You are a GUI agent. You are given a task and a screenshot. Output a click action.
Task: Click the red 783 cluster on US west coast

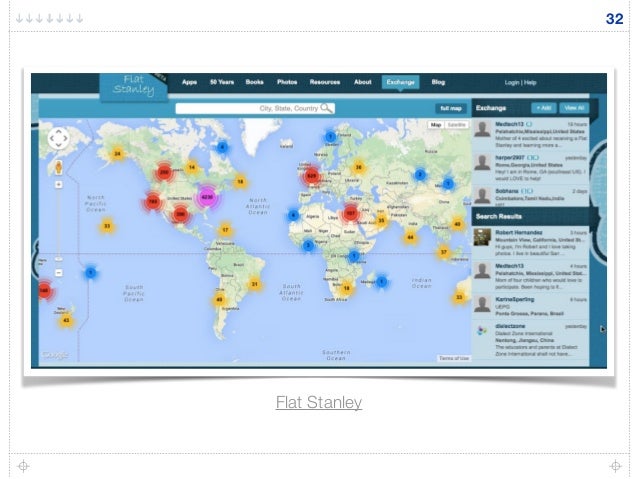pyautogui.click(x=153, y=201)
